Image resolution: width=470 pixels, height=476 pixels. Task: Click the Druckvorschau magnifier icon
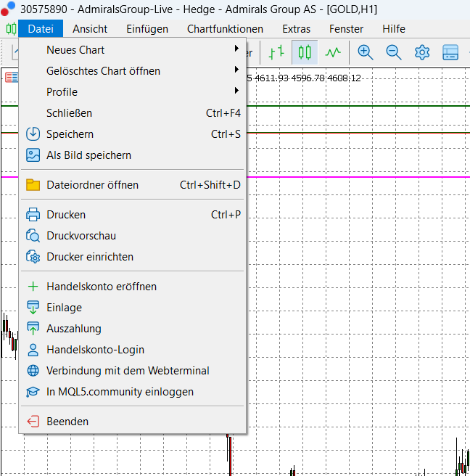coord(33,236)
